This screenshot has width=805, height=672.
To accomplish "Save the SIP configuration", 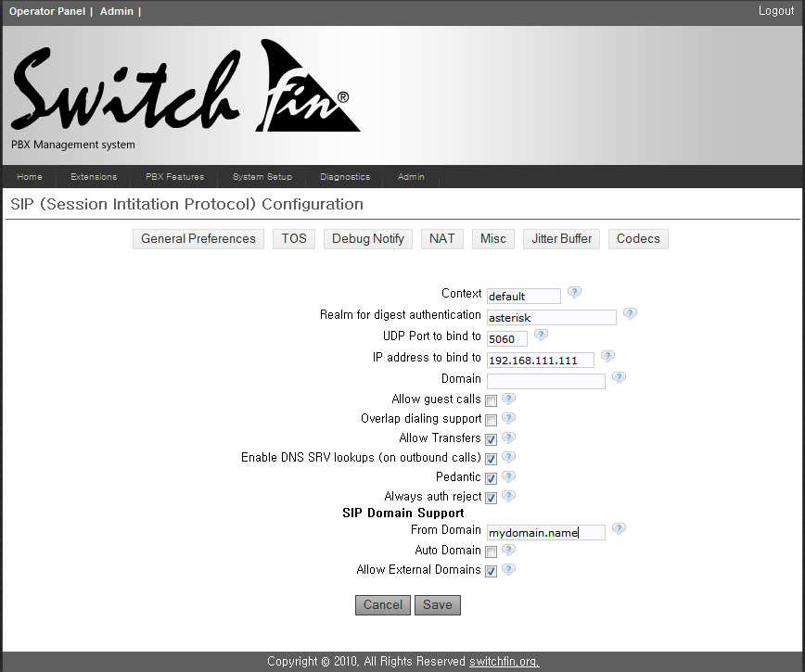I will click(438, 604).
